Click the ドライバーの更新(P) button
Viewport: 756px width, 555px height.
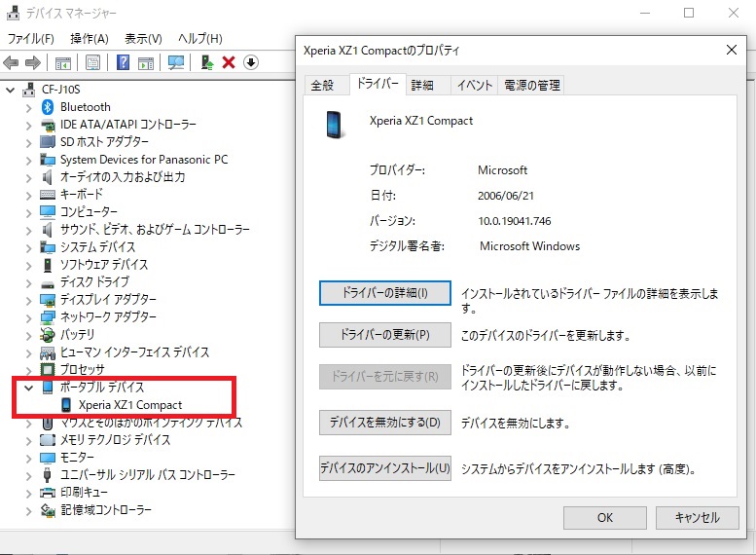(384, 335)
